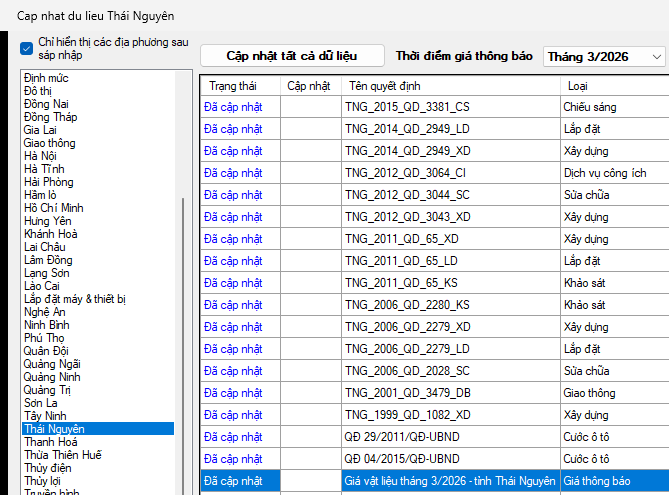Choose Quảng Ninh from the locality list
Viewport: 669px width, 495px height.
(x=53, y=377)
